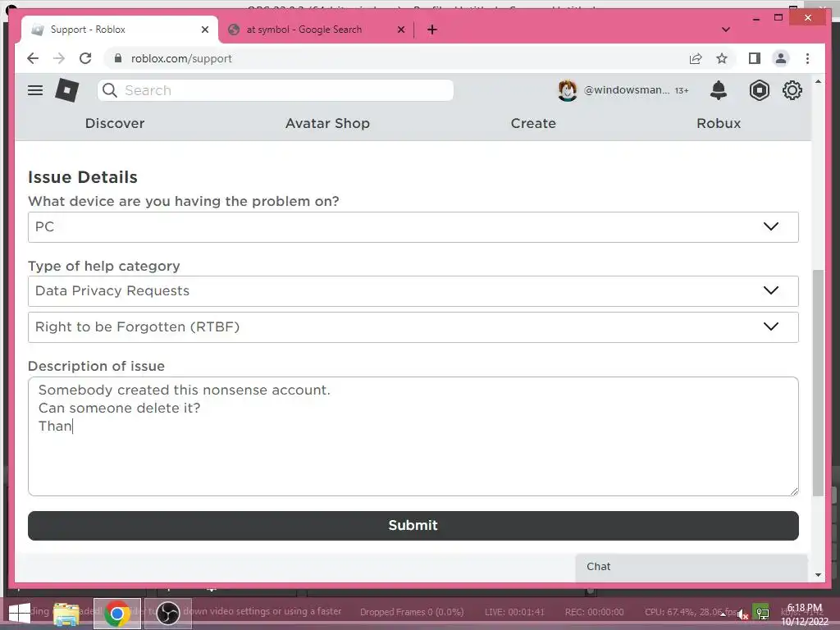Viewport: 840px width, 630px height.
Task: Click the muted volume tray icon
Action: (742, 614)
